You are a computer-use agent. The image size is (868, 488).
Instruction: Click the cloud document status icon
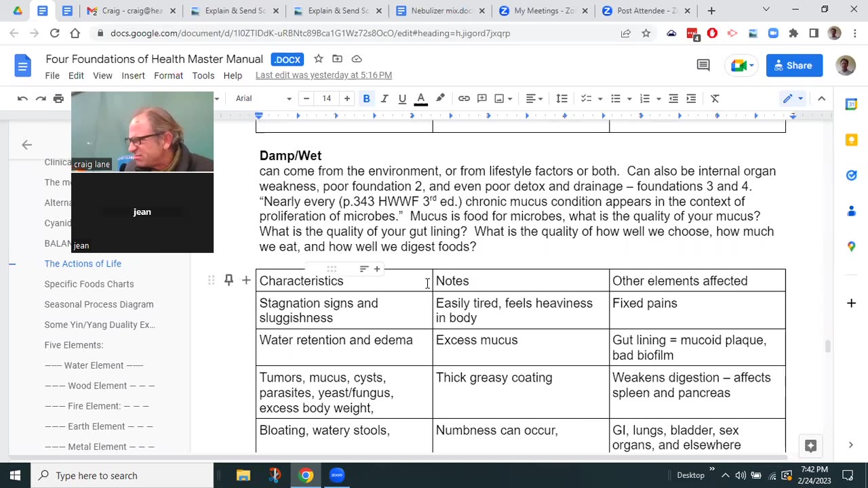[x=357, y=59]
